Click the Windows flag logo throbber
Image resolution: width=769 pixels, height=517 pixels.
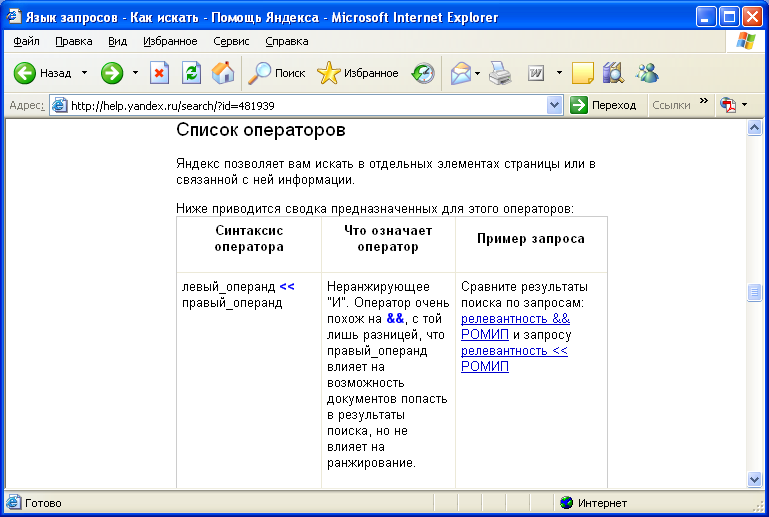(x=745, y=41)
